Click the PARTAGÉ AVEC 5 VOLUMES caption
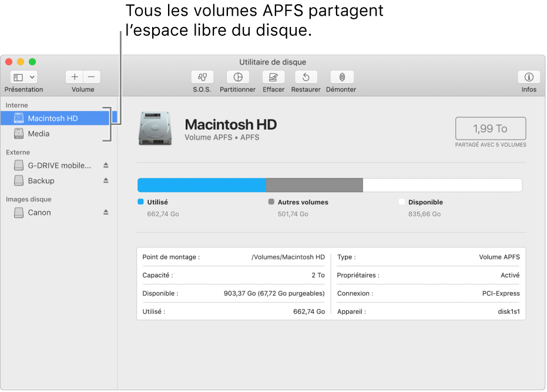The width and height of the screenshot is (547, 392). click(x=491, y=144)
